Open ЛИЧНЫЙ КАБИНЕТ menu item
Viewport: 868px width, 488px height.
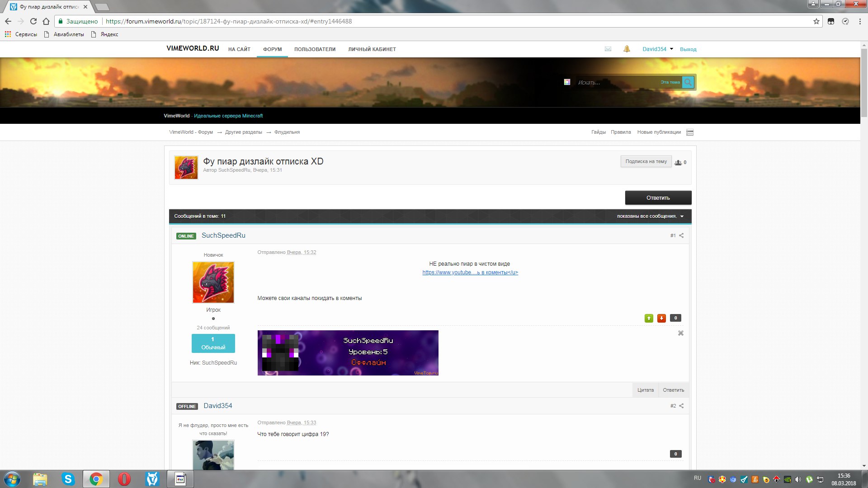(372, 49)
